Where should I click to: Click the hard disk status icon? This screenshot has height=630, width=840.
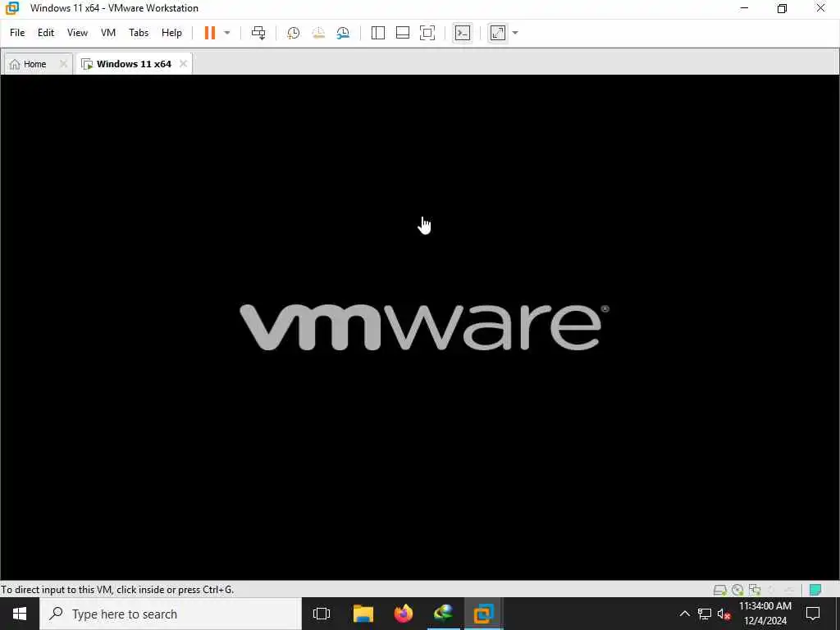720,590
